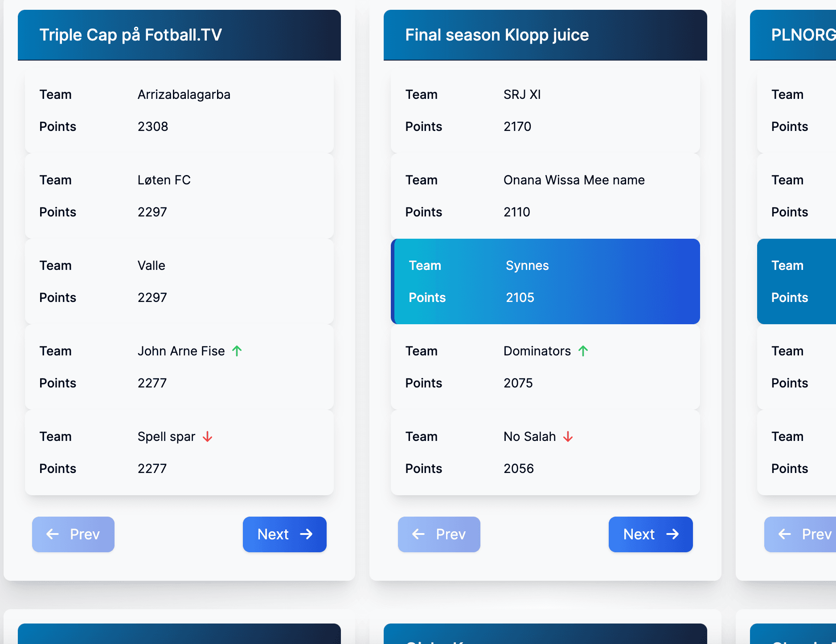Toggle selection of the Valle team card
This screenshot has height=644, width=836.
pos(179,281)
